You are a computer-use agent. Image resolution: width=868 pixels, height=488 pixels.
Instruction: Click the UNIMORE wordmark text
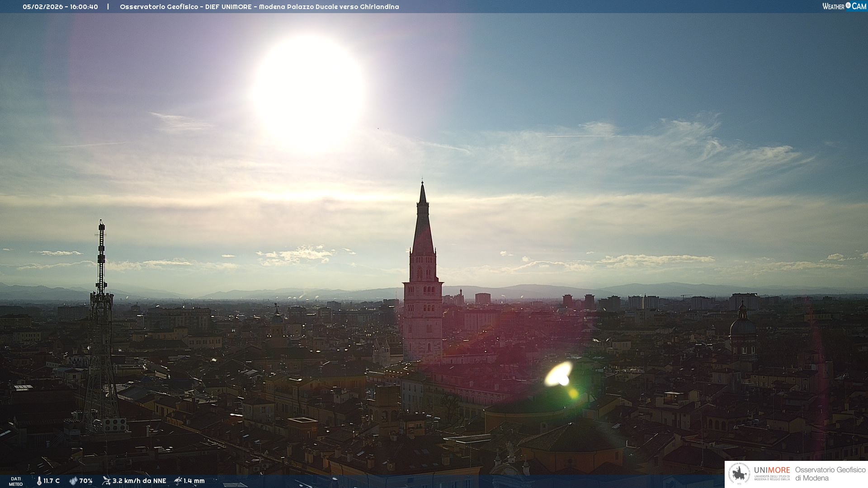pos(772,470)
